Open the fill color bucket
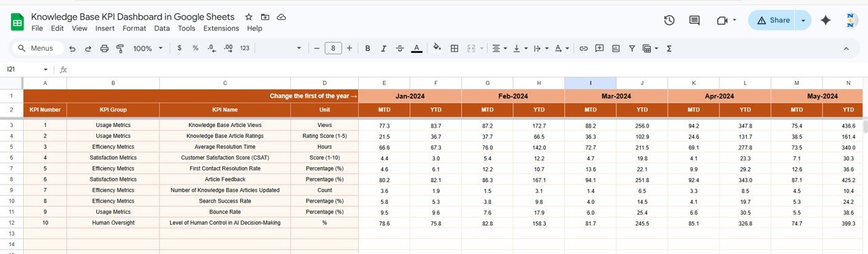Image resolution: width=868 pixels, height=254 pixels. (437, 48)
